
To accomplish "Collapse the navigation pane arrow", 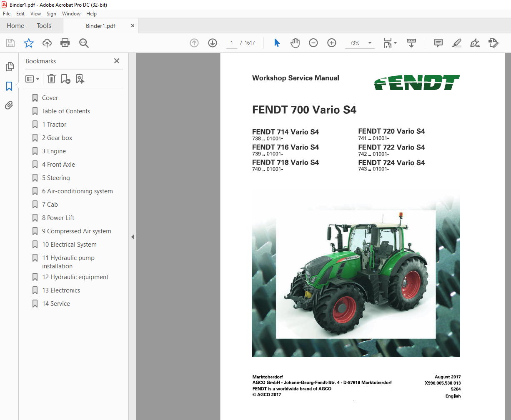I will pos(133,237).
